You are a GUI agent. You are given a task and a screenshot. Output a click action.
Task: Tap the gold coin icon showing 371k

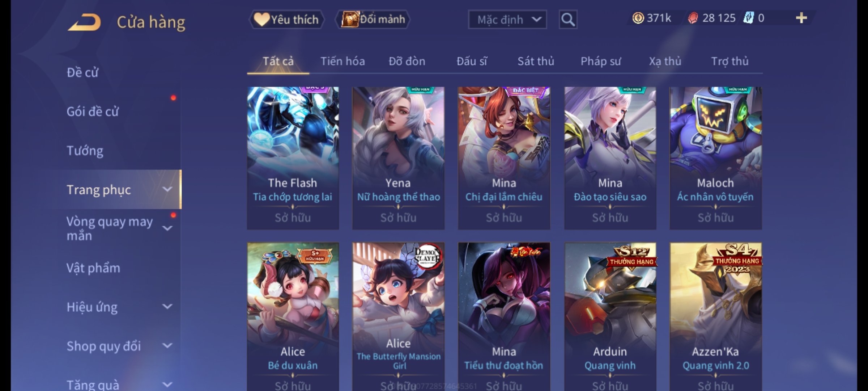coord(638,18)
